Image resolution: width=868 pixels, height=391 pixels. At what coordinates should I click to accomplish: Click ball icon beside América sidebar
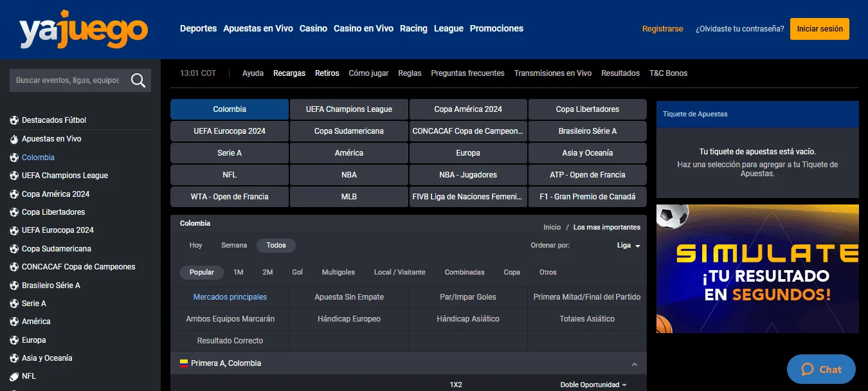coord(14,322)
